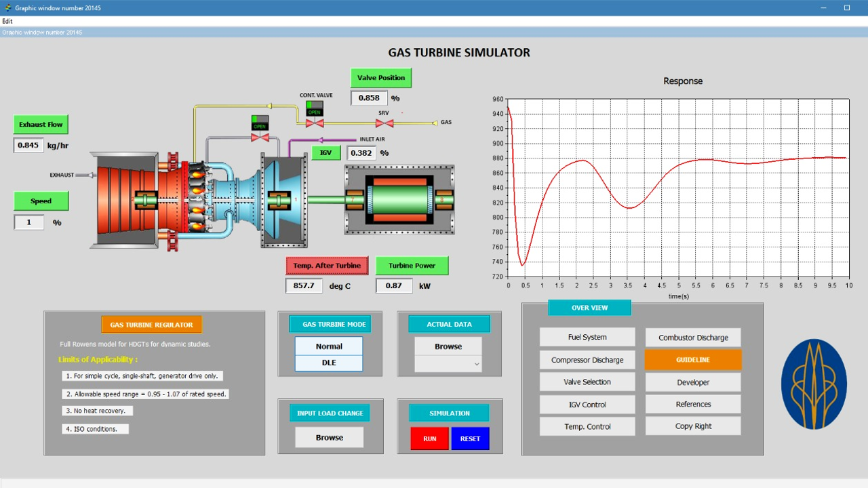Image resolution: width=868 pixels, height=488 pixels.
Task: Select DLE gas turbine mode
Action: (329, 363)
